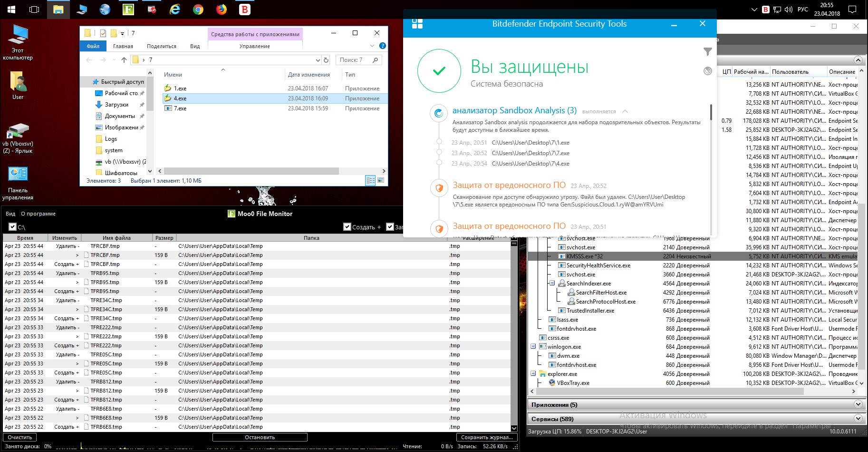
Task: Click the Остановить button
Action: coord(260,437)
